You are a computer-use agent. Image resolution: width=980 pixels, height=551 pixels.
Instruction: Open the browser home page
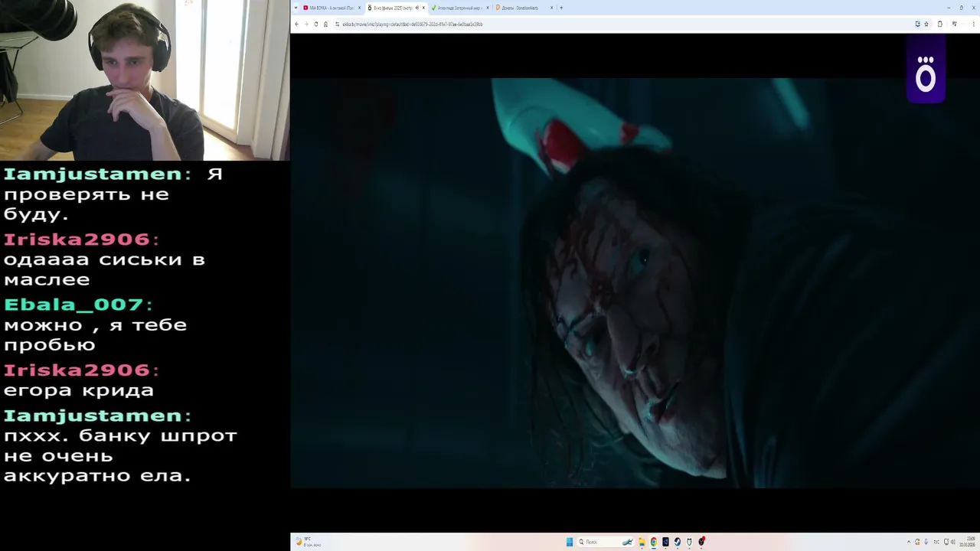coord(325,24)
